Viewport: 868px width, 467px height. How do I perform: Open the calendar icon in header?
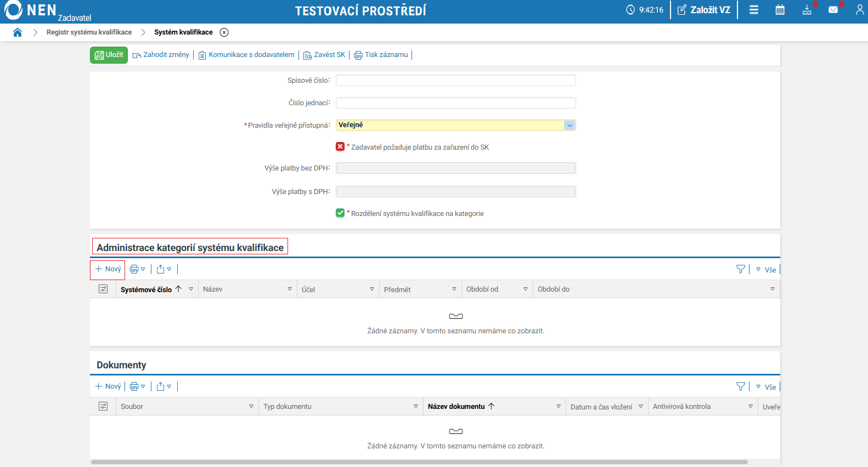pyautogui.click(x=780, y=10)
